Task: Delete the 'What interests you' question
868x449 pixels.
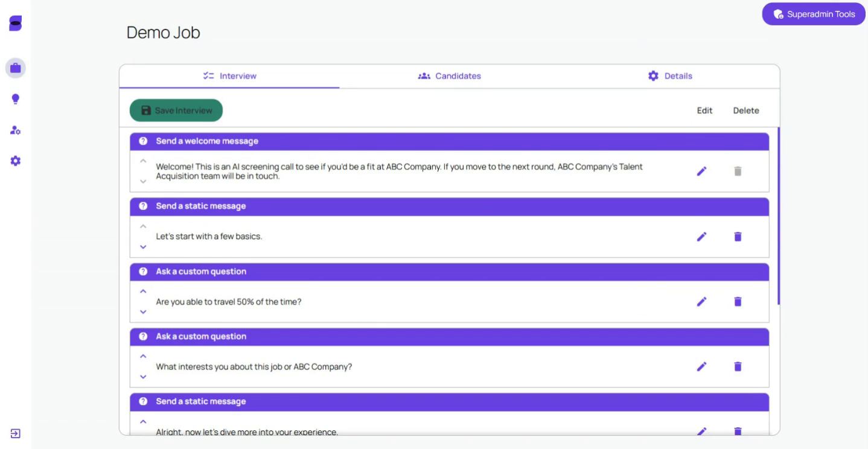Action: click(x=737, y=366)
